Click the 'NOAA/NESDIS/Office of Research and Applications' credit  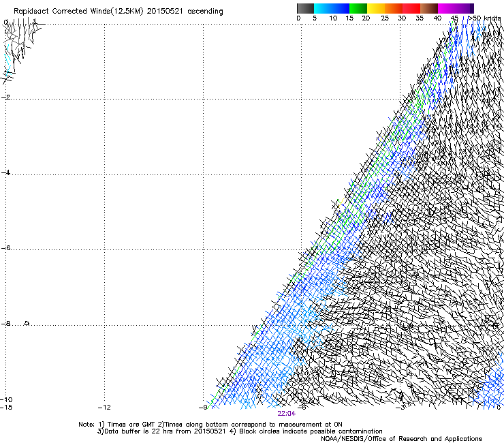[401, 438]
